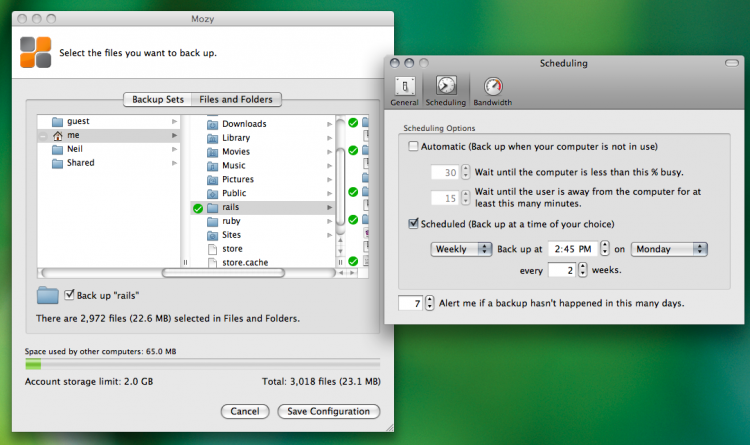Toggle the Back up "rails" checkbox

[69, 295]
